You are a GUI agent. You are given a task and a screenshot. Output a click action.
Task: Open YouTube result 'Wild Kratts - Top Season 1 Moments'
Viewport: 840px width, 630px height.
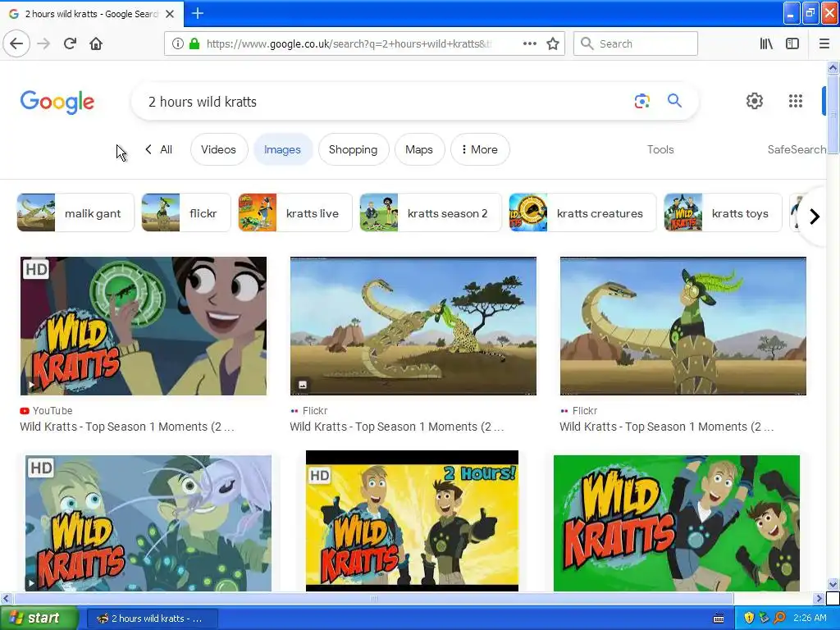pos(127,427)
